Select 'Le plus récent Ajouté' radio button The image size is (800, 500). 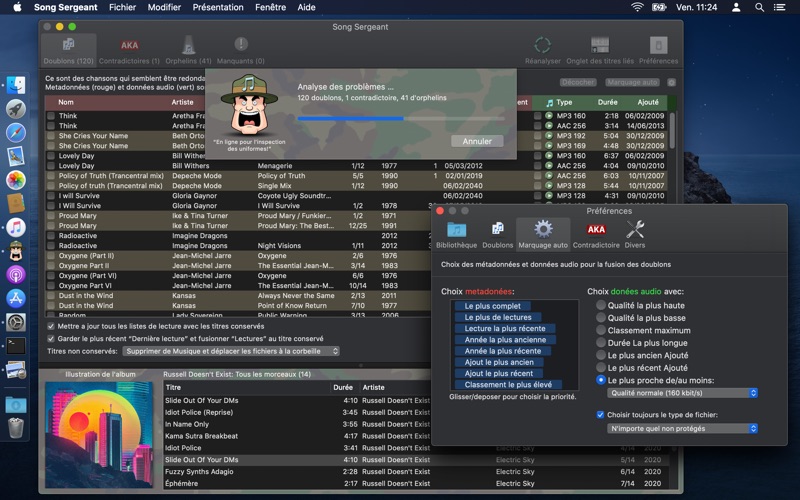tap(601, 367)
